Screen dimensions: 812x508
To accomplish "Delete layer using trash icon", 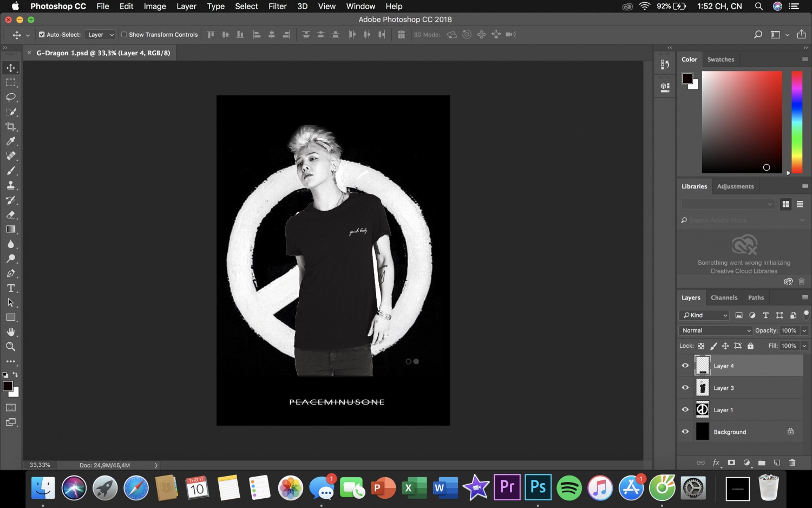I will point(793,463).
